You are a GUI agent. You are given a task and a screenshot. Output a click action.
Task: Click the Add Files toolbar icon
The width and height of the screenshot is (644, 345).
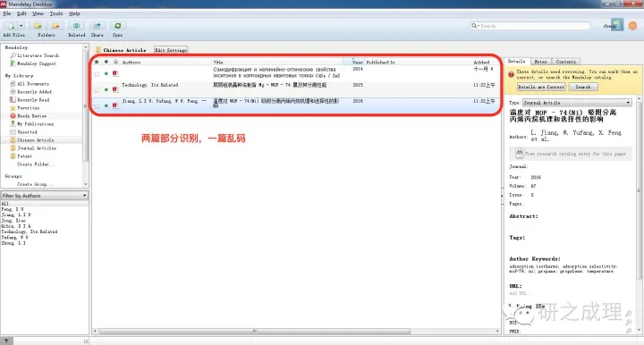pyautogui.click(x=11, y=26)
